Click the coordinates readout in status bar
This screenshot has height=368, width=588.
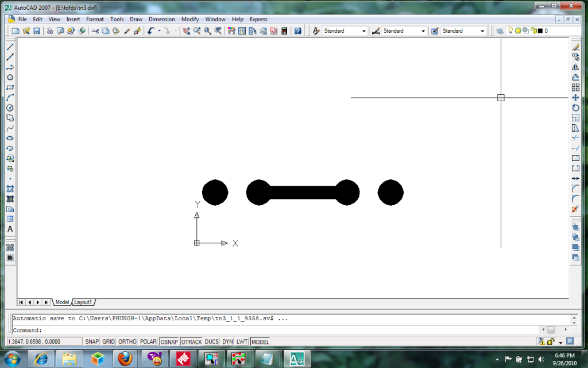(45, 342)
